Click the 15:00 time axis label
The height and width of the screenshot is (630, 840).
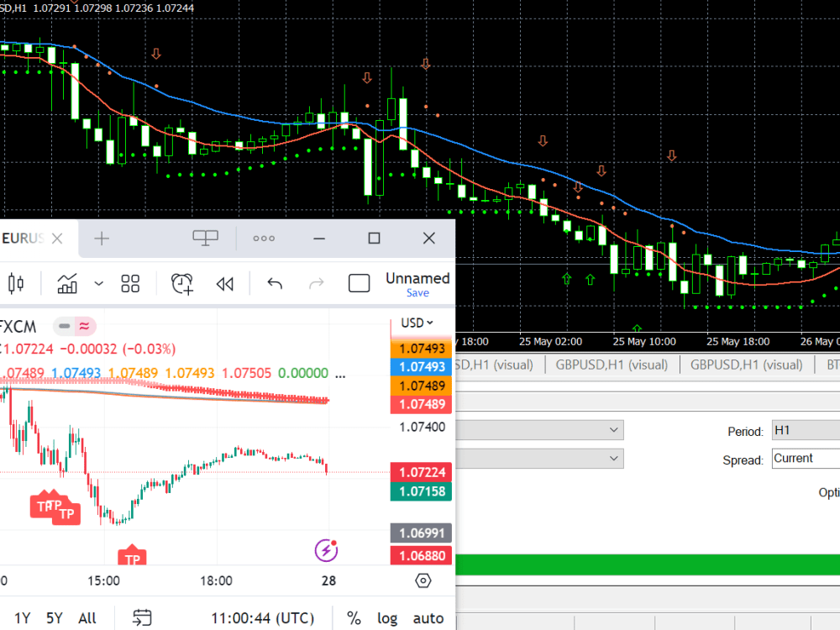[x=104, y=580]
